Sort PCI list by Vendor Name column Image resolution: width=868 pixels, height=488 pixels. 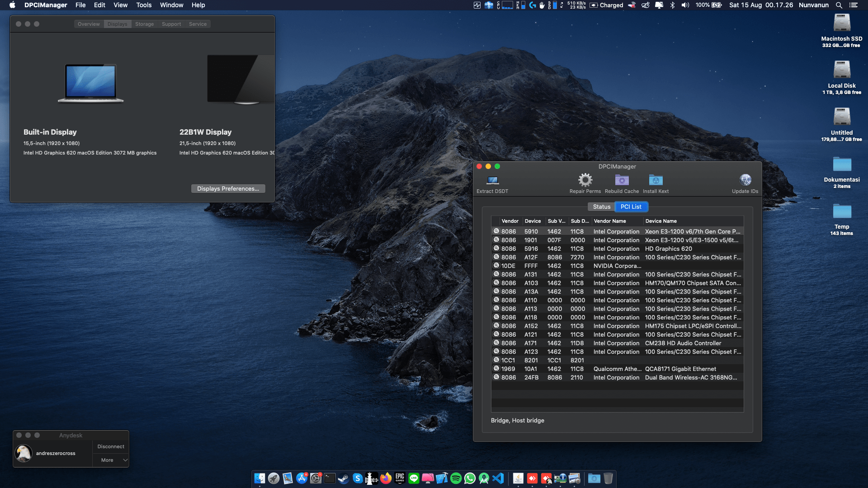coord(610,221)
